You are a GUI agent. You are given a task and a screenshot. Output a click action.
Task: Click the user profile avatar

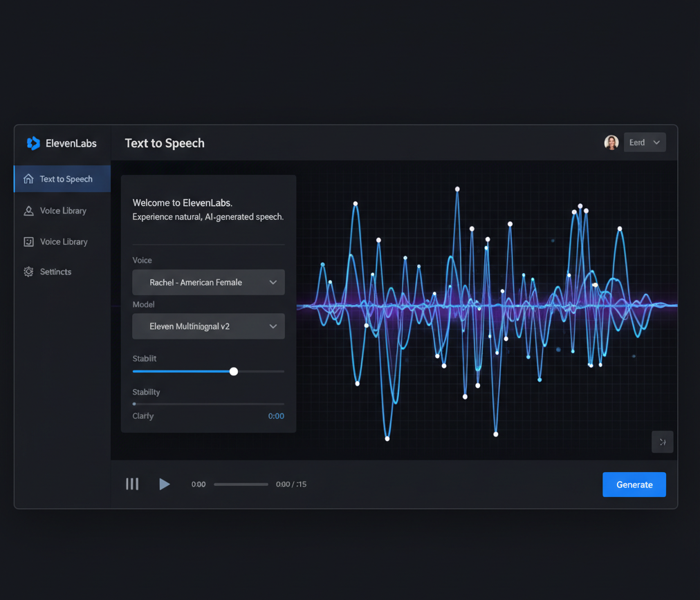[611, 142]
